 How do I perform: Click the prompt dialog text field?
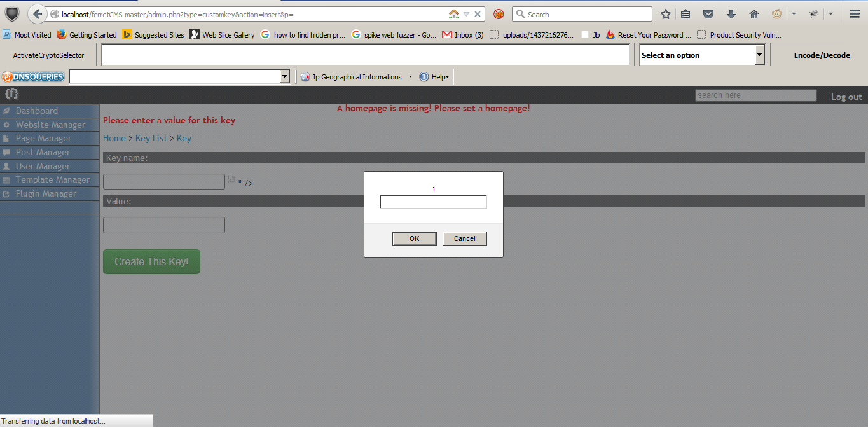pos(433,202)
